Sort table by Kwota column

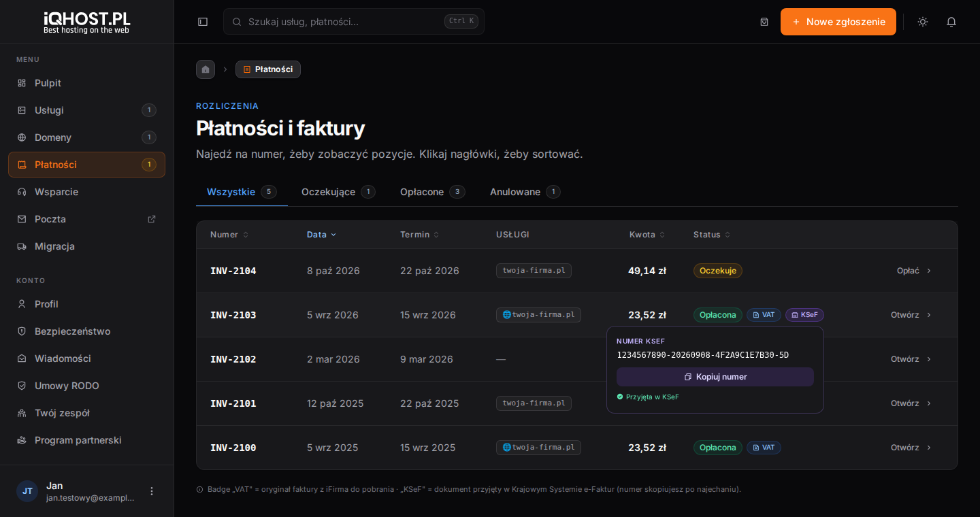[x=647, y=235]
